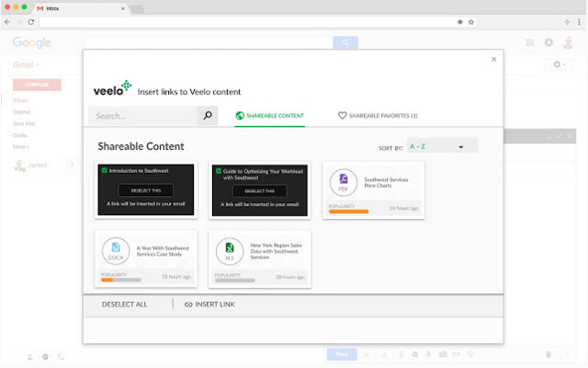Open the browser three-dot menu
This screenshot has width=588, height=368.
point(580,22)
